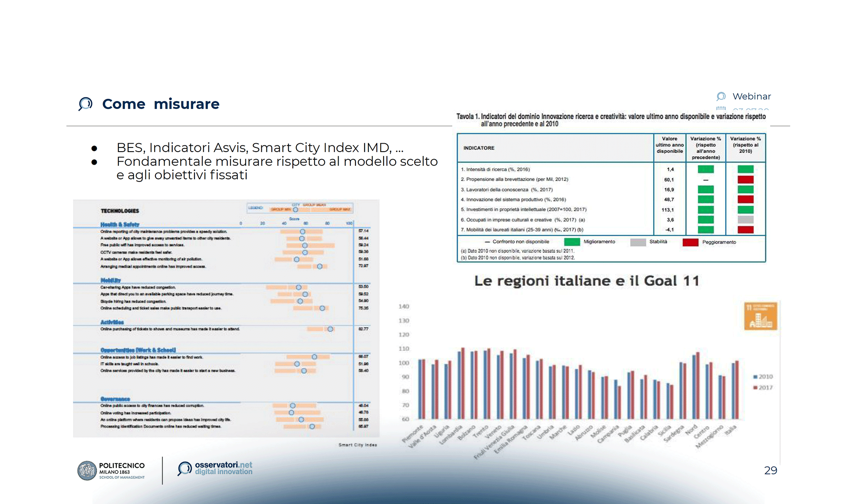Image resolution: width=857 pixels, height=504 pixels.
Task: Select the CITY marker circle in the chart legend
Action: (295, 210)
